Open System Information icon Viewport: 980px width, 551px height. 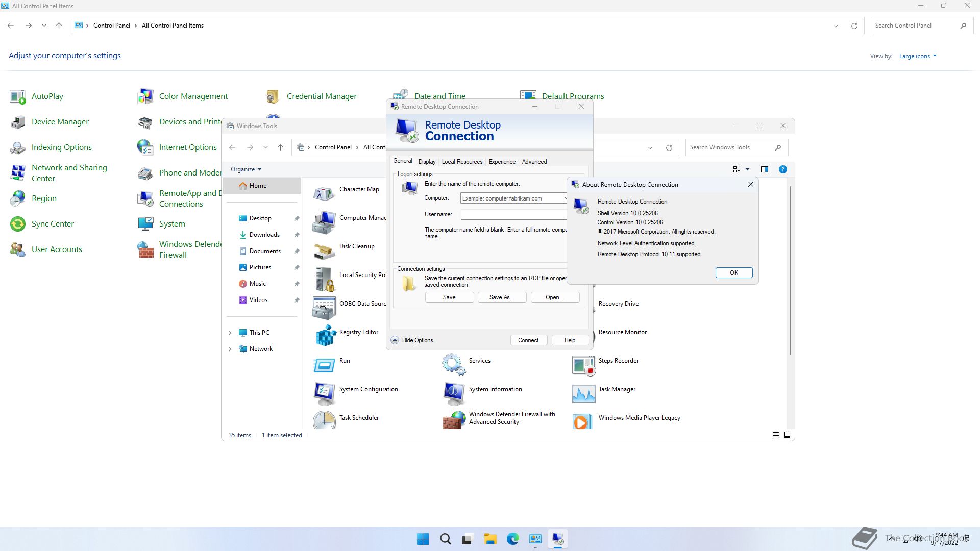454,393
